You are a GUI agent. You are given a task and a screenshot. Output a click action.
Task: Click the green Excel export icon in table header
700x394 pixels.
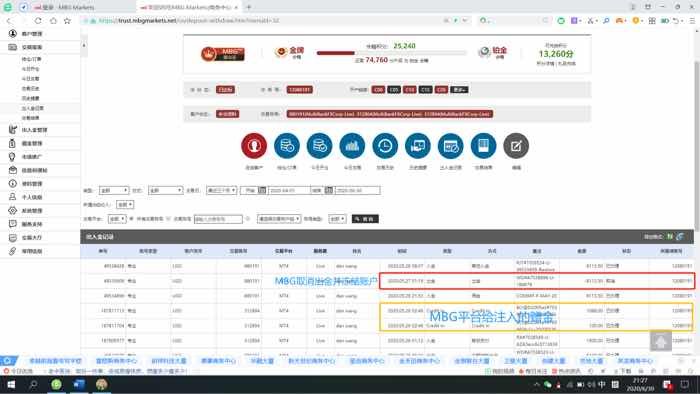(x=670, y=236)
